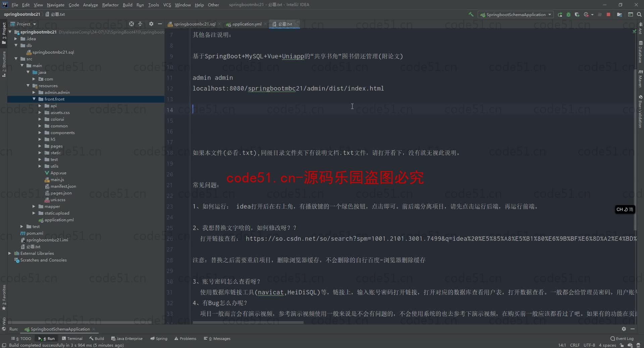Run with profiler icon
The width and height of the screenshot is (644, 348).
point(586,14)
